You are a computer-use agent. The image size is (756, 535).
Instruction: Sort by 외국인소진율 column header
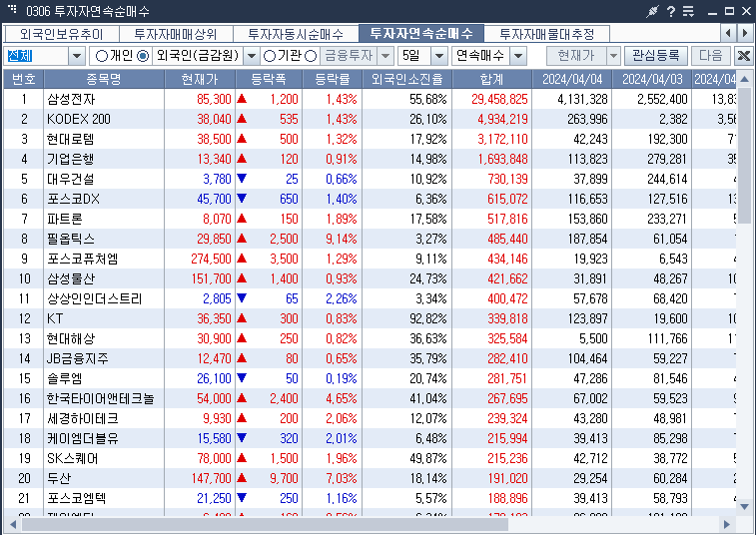coord(406,79)
